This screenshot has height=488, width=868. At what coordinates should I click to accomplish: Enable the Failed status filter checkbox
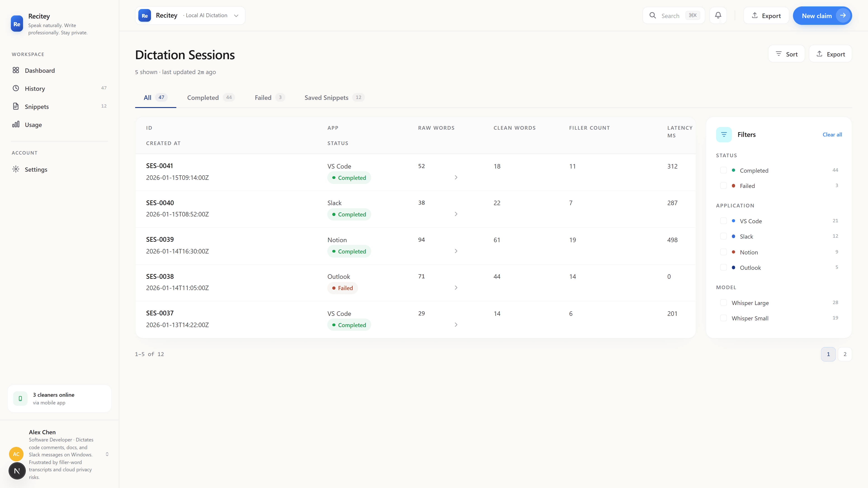pos(723,185)
